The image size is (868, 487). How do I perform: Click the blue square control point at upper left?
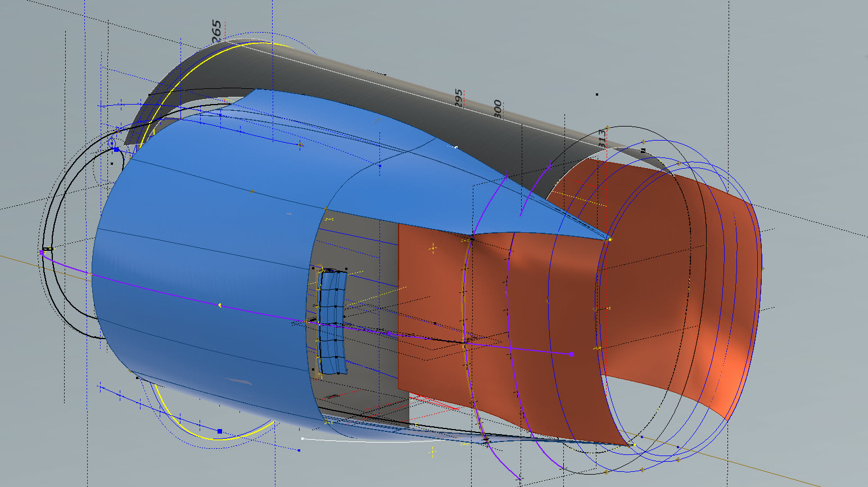pyautogui.click(x=116, y=150)
